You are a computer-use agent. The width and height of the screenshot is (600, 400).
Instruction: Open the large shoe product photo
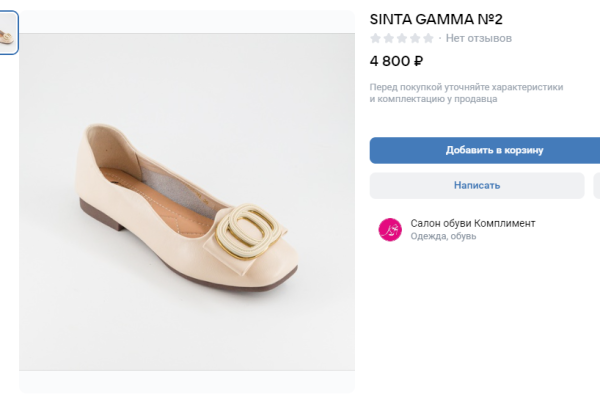pos(187,200)
